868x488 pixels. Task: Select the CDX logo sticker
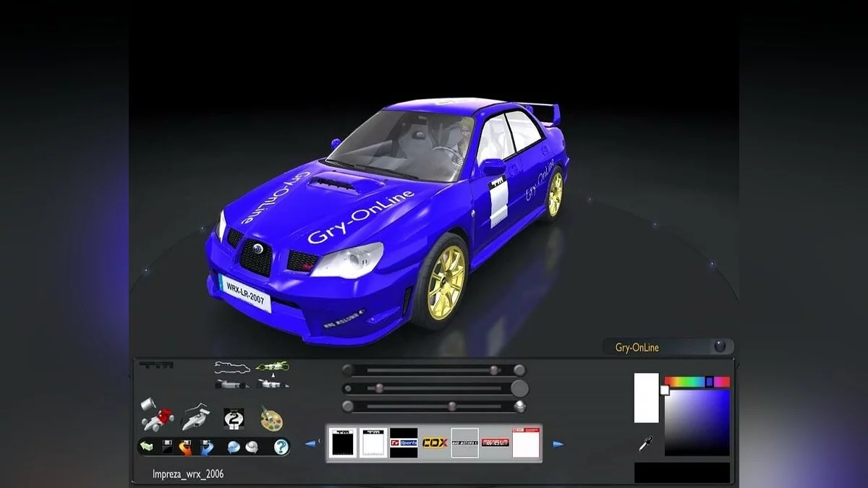click(x=434, y=442)
